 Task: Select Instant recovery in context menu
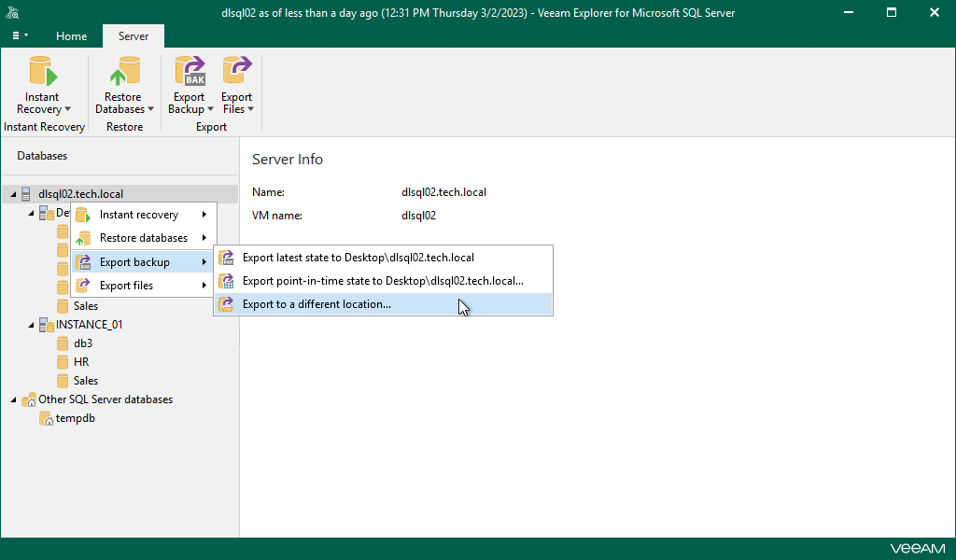click(x=144, y=215)
